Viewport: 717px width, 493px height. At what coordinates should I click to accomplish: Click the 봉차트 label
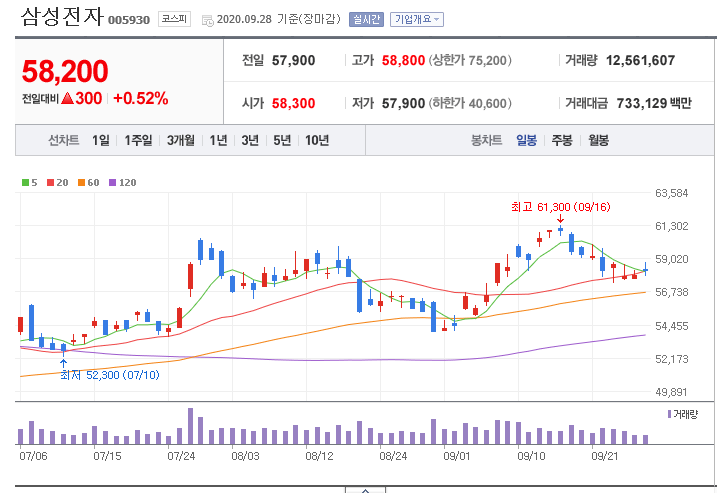[x=487, y=140]
